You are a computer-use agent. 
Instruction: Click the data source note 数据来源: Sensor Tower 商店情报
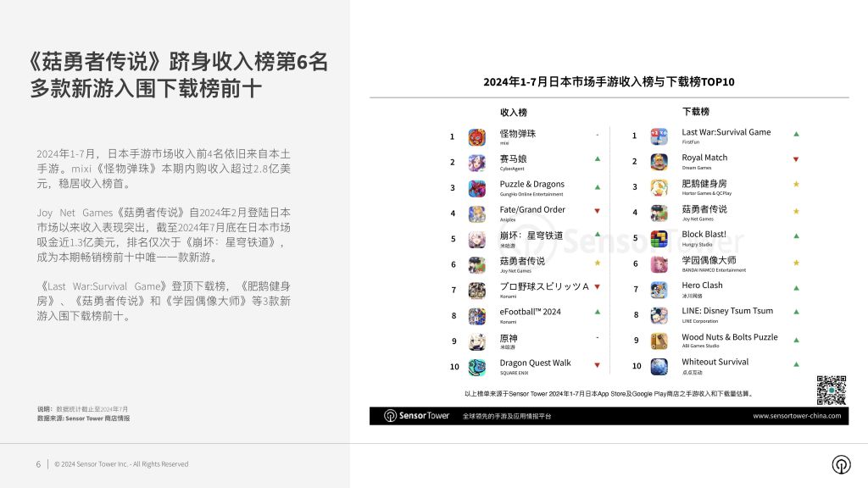(84, 419)
